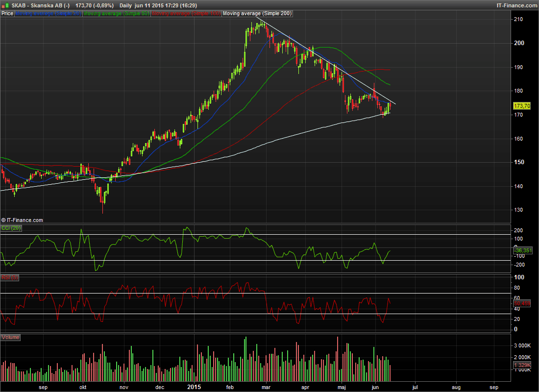Click the RSI value tag 50,459
Viewport: 539px width, 392px height.
[x=522, y=304]
